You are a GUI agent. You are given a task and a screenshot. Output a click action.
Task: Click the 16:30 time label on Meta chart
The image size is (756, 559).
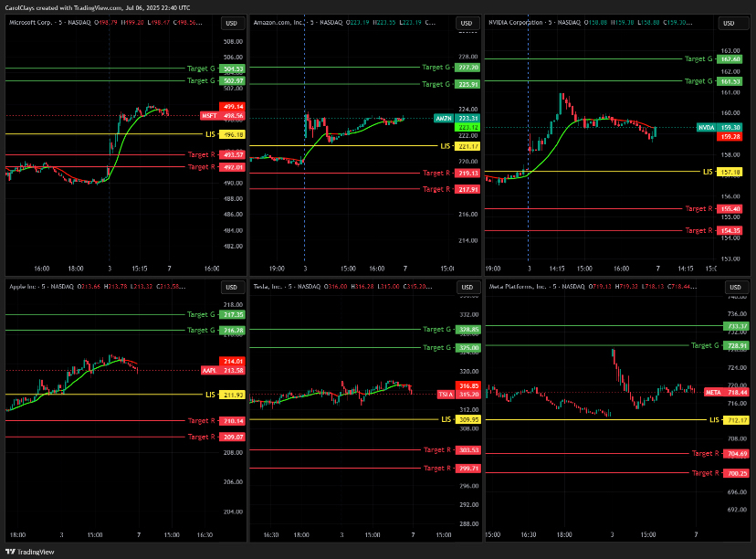pos(529,535)
